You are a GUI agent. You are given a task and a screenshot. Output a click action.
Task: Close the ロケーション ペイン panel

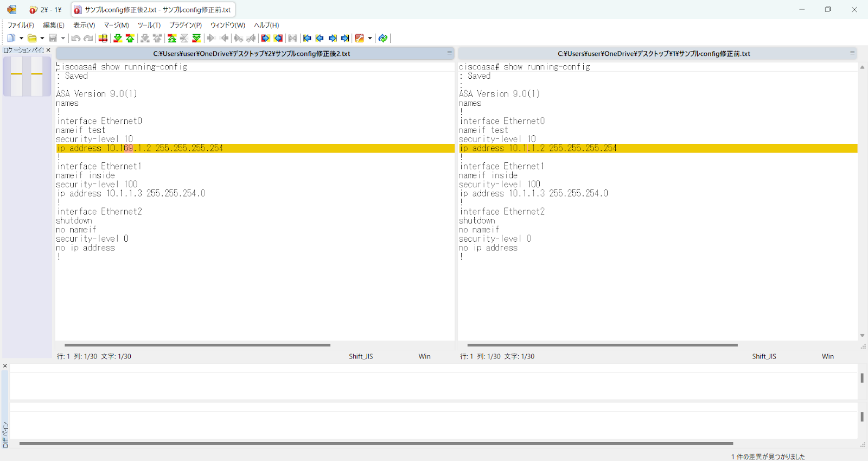click(x=48, y=50)
